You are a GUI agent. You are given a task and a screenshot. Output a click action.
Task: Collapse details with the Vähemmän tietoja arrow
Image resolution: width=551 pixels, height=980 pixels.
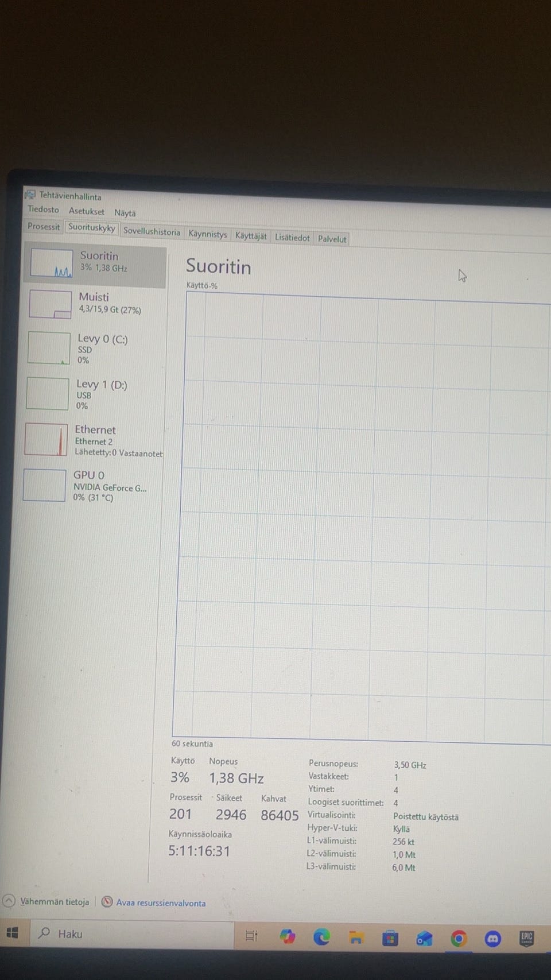[x=9, y=901]
